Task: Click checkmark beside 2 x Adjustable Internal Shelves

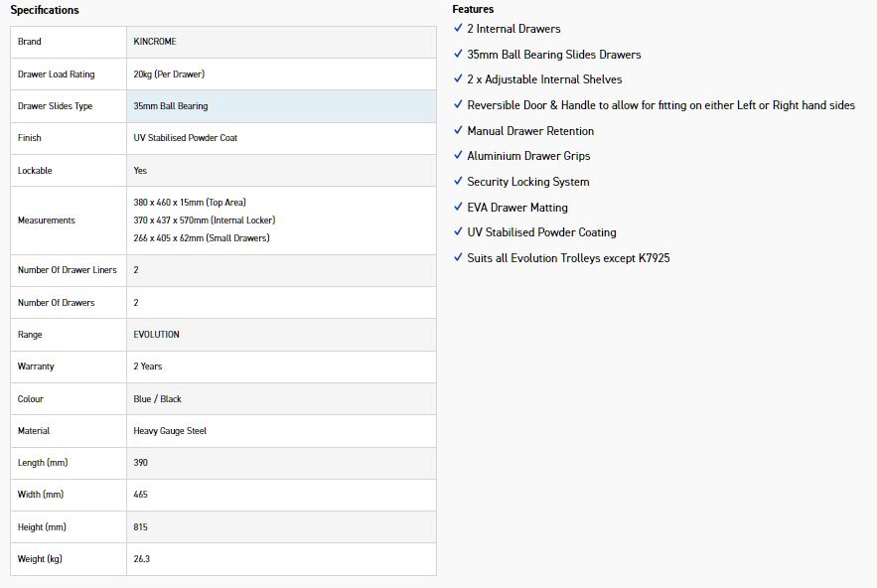Action: (x=458, y=78)
